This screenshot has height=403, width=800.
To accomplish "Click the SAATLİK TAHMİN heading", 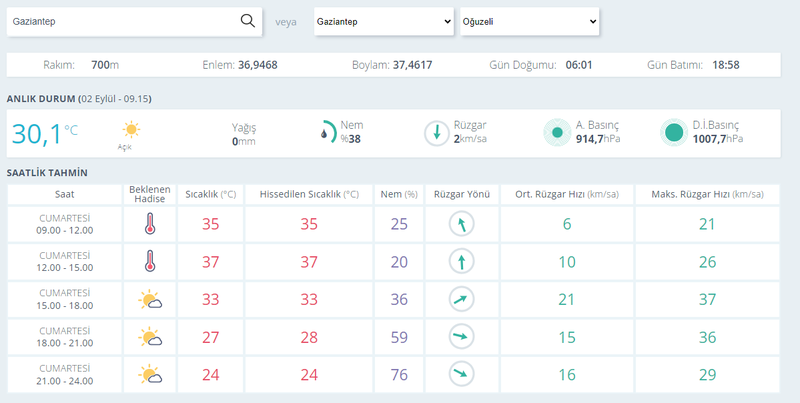I will [47, 173].
